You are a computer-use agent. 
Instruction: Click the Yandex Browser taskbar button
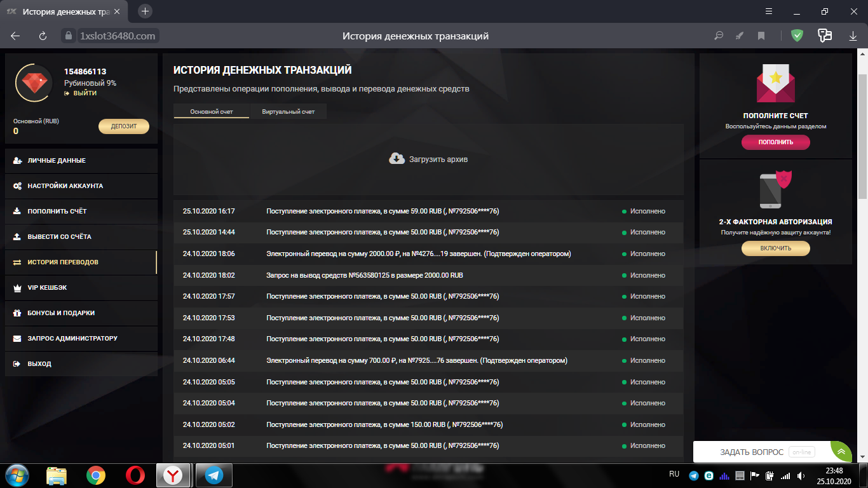click(x=173, y=475)
